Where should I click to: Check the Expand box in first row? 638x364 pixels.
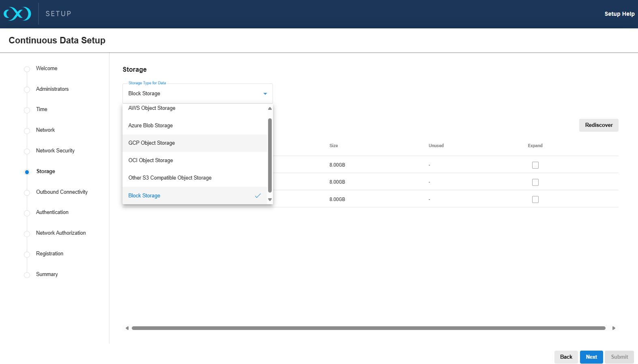click(535, 165)
